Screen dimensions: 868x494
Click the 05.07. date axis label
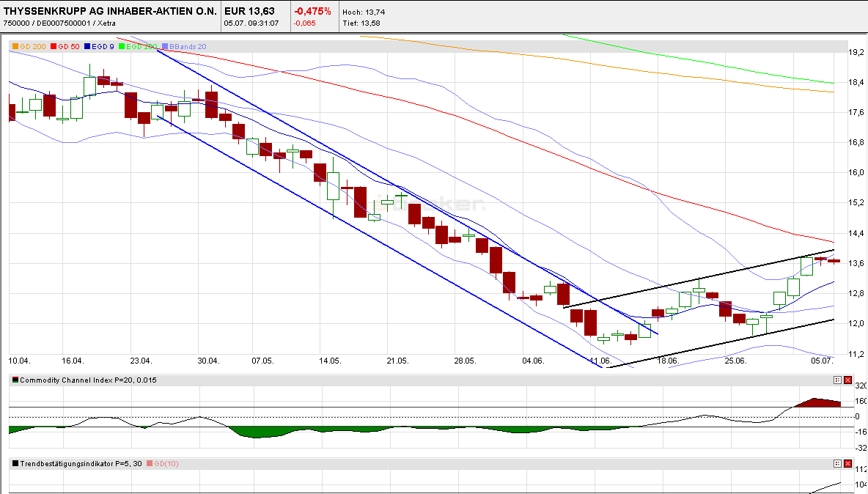tap(822, 361)
